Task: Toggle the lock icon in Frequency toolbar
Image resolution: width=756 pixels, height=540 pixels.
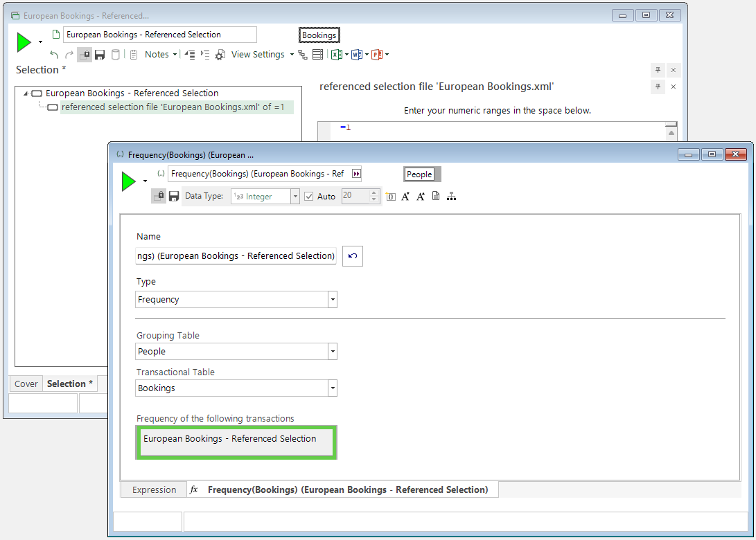Action: [159, 196]
